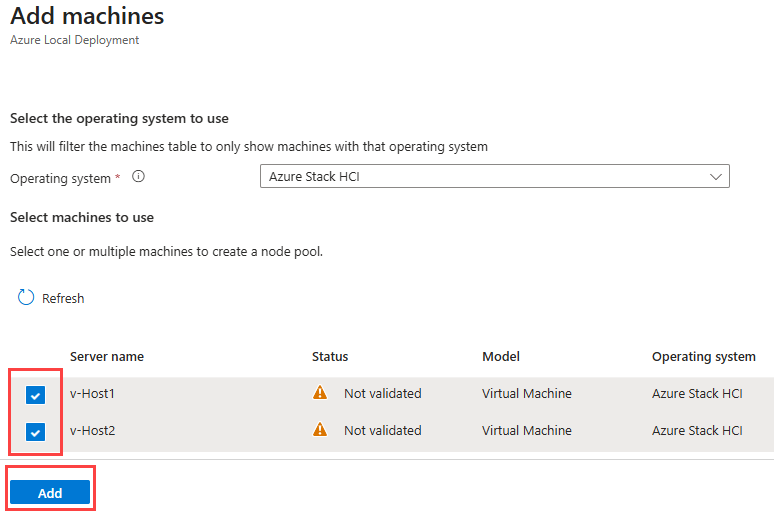Viewport: 774px width, 518px height.
Task: Click v-Host1 Not validated status text
Action: (x=382, y=393)
